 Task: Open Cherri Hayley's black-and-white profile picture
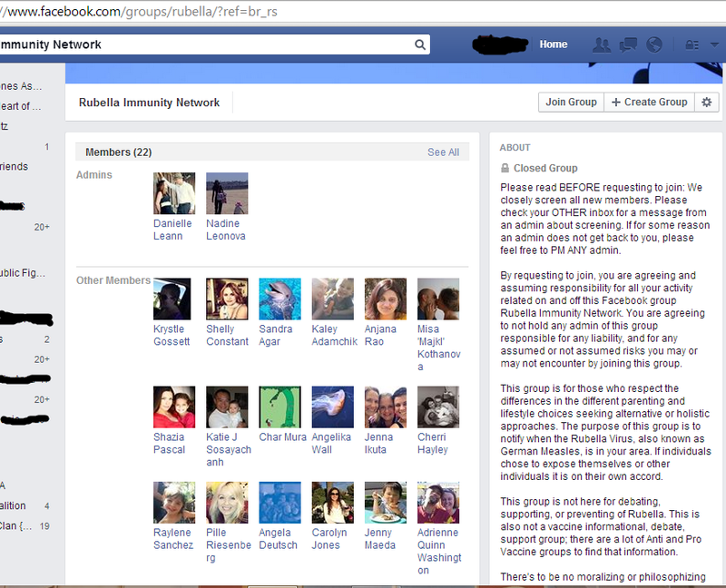[438, 407]
